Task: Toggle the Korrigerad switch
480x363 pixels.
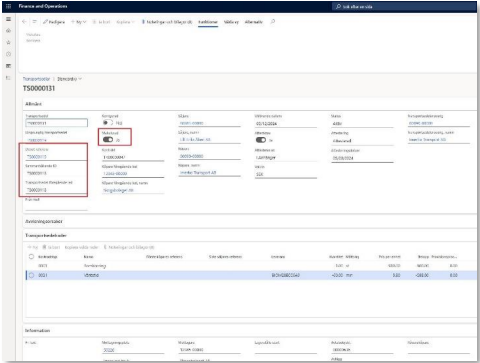Action: [x=107, y=123]
